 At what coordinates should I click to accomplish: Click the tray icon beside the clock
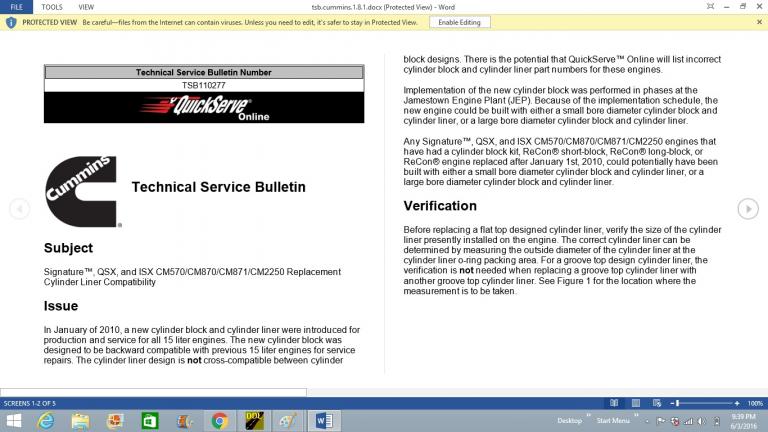(x=717, y=421)
